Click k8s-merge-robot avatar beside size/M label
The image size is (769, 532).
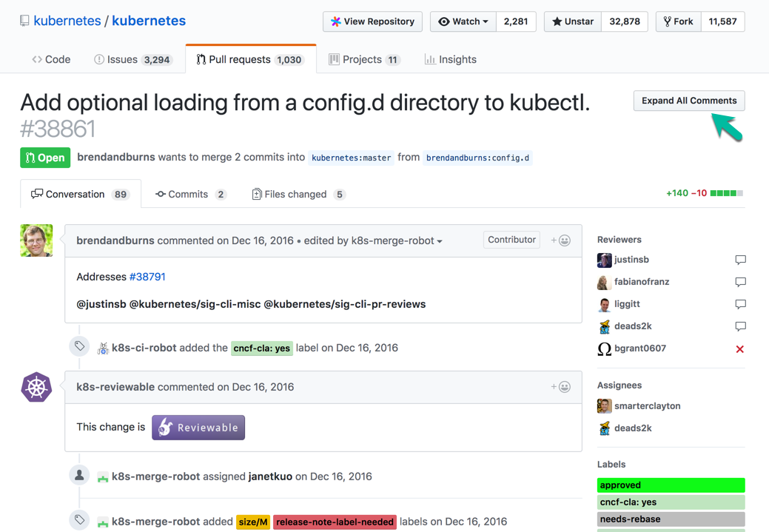(x=103, y=522)
